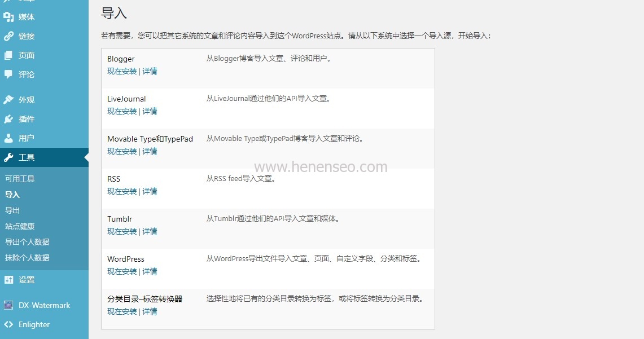View details for Tumblr importer

pos(150,231)
